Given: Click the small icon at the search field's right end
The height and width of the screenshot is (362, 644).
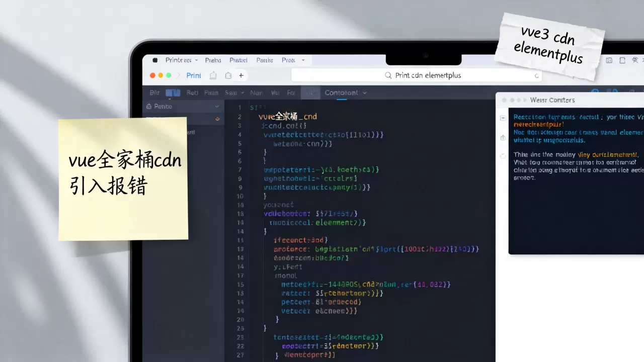Looking at the screenshot, I should pyautogui.click(x=536, y=76).
